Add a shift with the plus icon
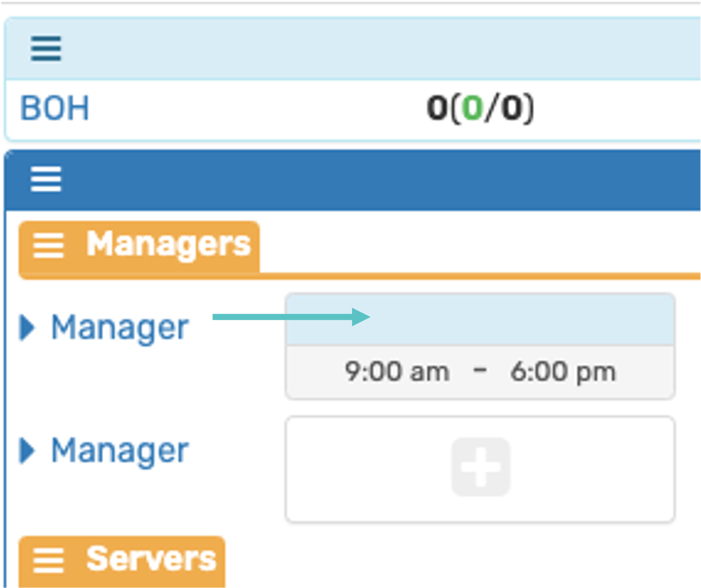This screenshot has height=588, width=701. (481, 467)
